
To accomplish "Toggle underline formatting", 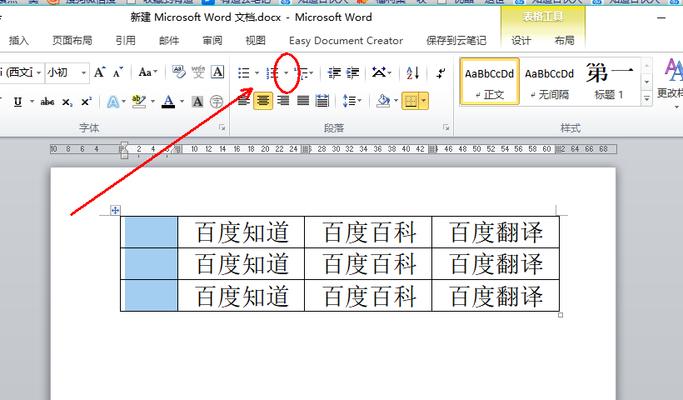I will coord(18,102).
